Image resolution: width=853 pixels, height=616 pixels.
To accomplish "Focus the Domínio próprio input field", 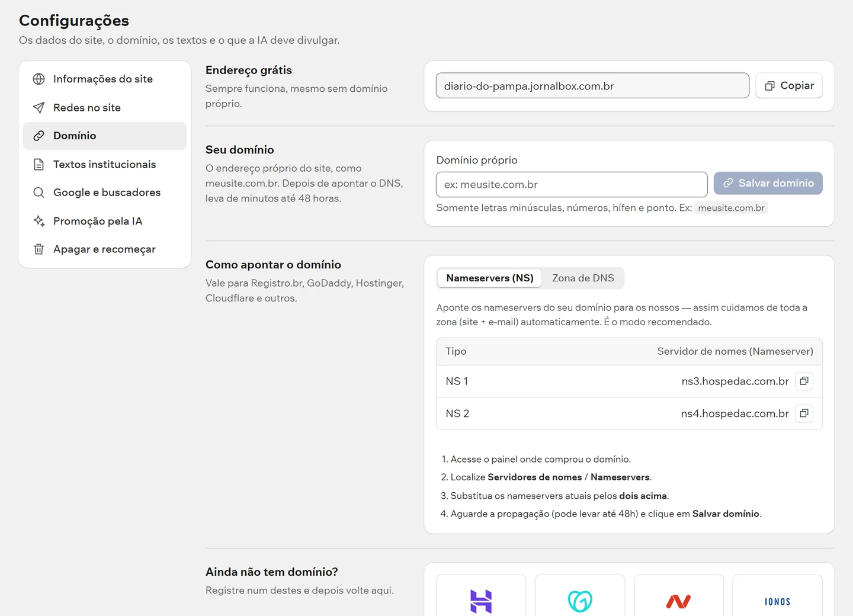I will pyautogui.click(x=572, y=184).
